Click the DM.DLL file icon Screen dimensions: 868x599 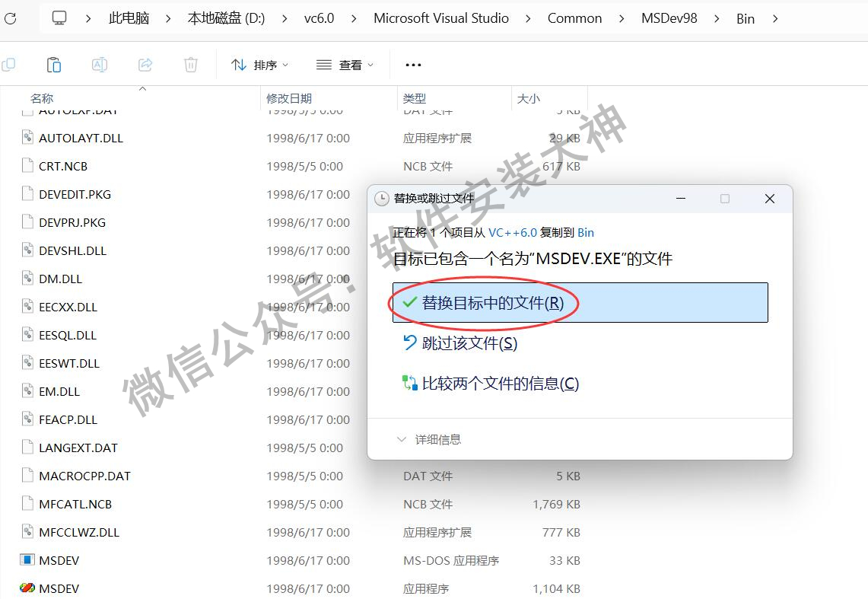pyautogui.click(x=27, y=279)
